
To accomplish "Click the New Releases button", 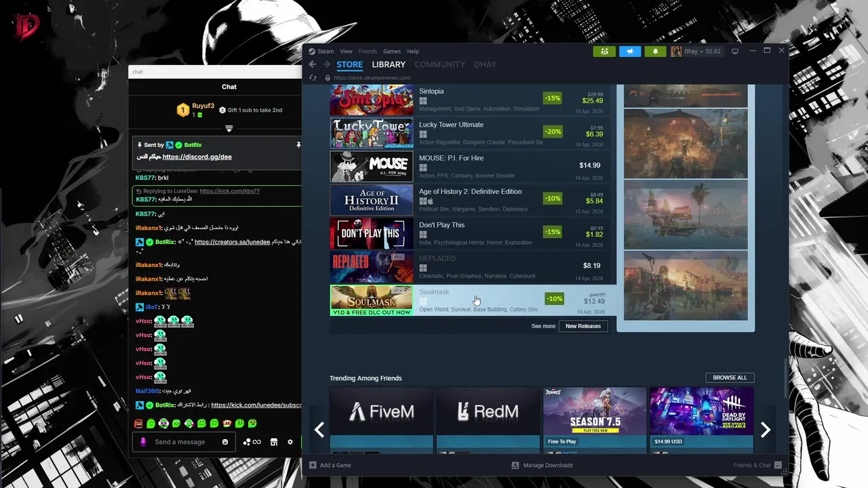I will [x=583, y=326].
